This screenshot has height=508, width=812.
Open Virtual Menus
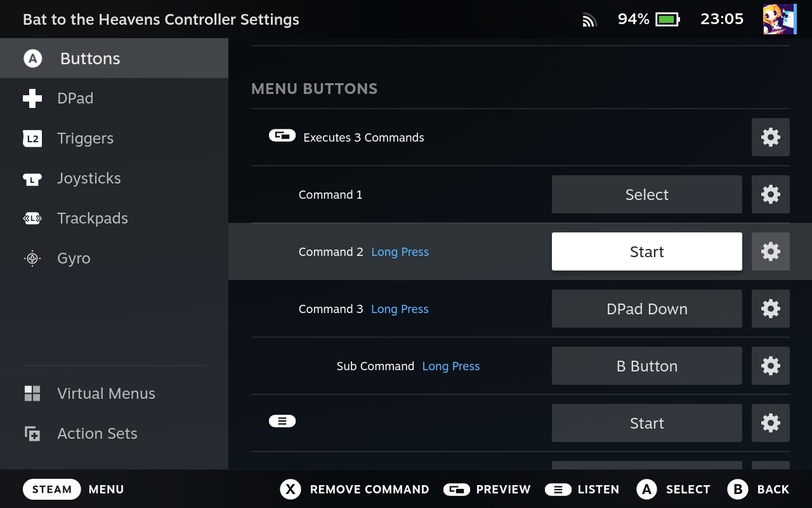click(106, 394)
